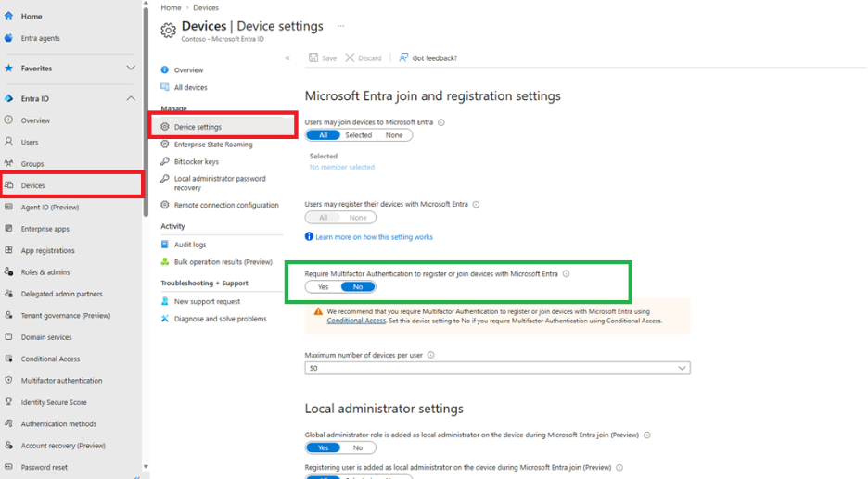Set Users may join devices to Selected
Viewport: 868px width, 479px height.
(359, 135)
